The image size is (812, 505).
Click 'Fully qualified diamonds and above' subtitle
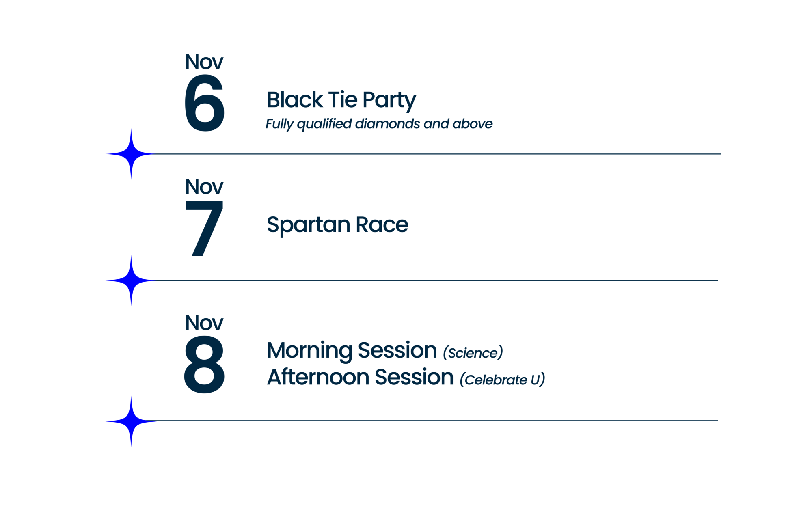coord(379,124)
